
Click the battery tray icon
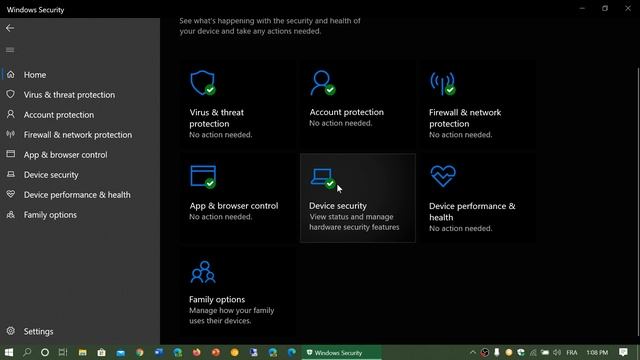[x=545, y=352]
